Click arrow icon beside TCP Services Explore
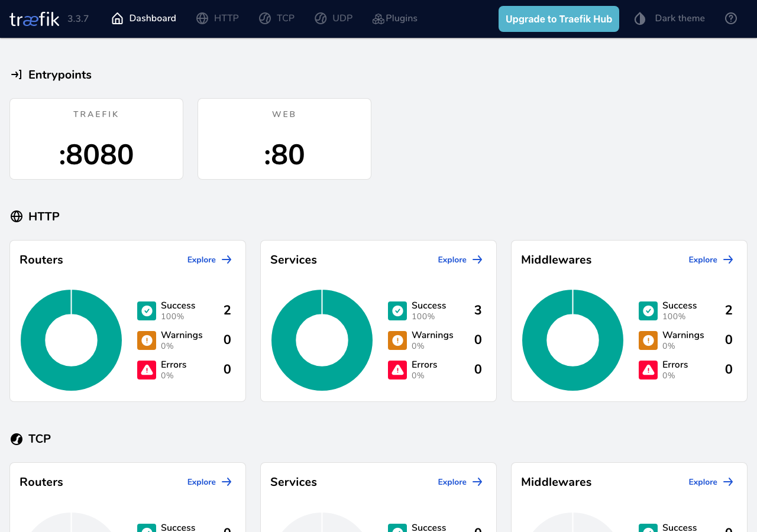The height and width of the screenshot is (532, 757). [x=477, y=482]
